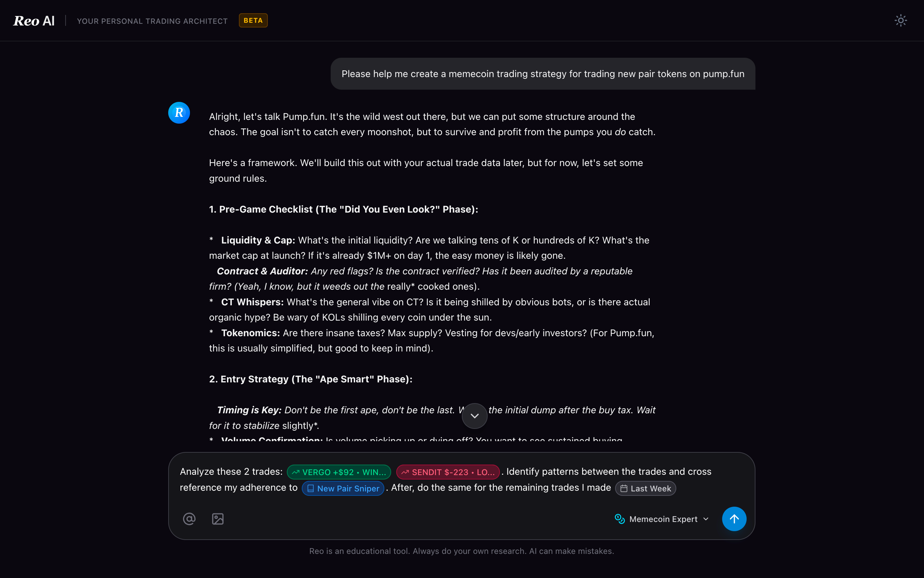Select the SENDIT $-223 trade chip
This screenshot has height=578, width=924.
click(448, 472)
